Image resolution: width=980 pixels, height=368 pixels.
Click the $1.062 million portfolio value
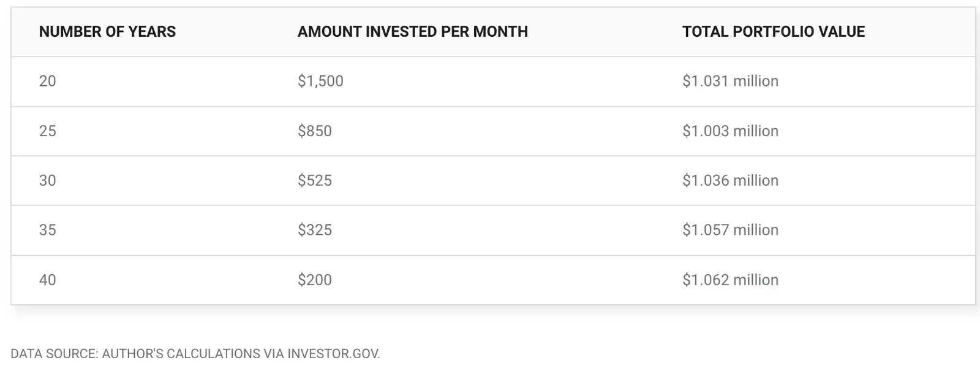click(730, 280)
